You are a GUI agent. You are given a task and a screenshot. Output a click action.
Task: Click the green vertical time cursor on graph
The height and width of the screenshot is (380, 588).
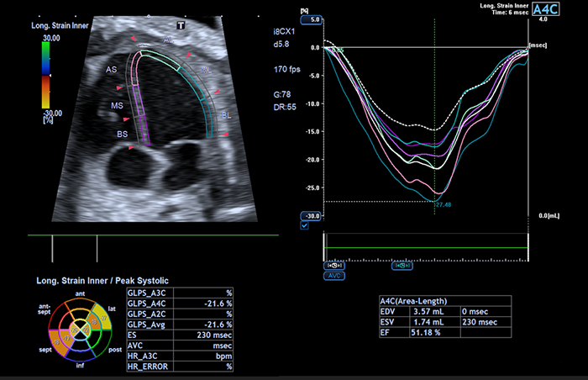[434, 116]
